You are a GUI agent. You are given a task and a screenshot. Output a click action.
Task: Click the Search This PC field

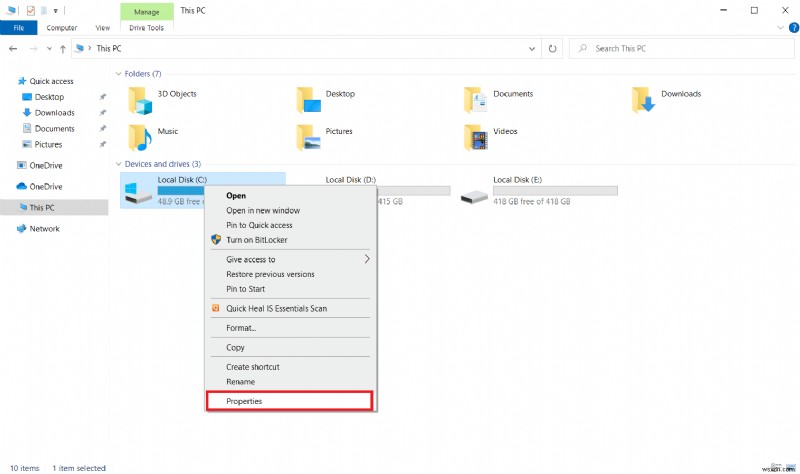tap(682, 49)
